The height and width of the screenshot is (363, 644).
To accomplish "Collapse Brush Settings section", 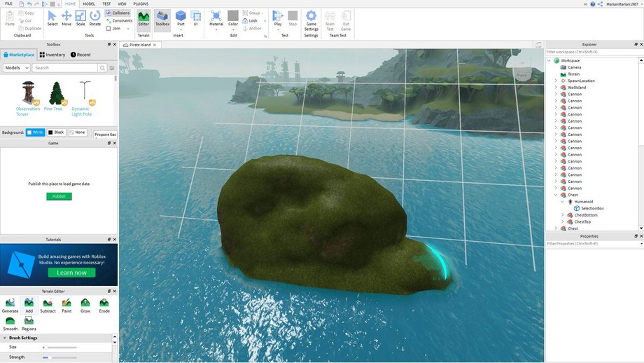I will [x=4, y=338].
